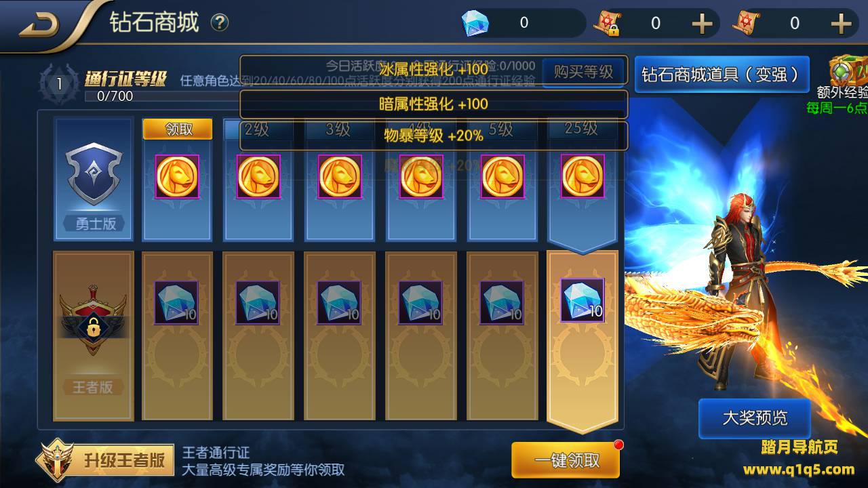The height and width of the screenshot is (488, 868).
Task: Tap the plus beside rightmost scroll currency
Action: coord(841,24)
